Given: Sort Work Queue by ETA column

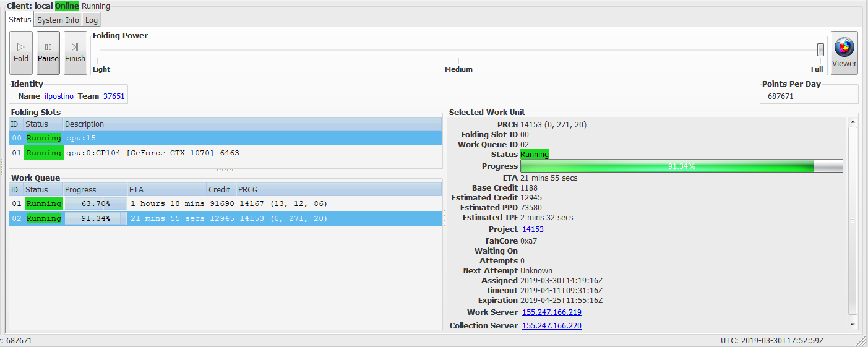Looking at the screenshot, I should pos(166,190).
